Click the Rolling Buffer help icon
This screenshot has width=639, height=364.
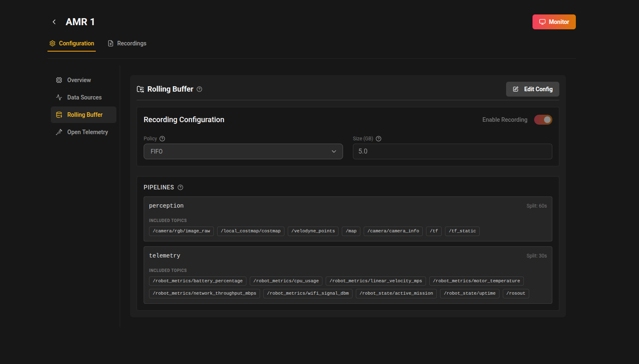(x=199, y=89)
